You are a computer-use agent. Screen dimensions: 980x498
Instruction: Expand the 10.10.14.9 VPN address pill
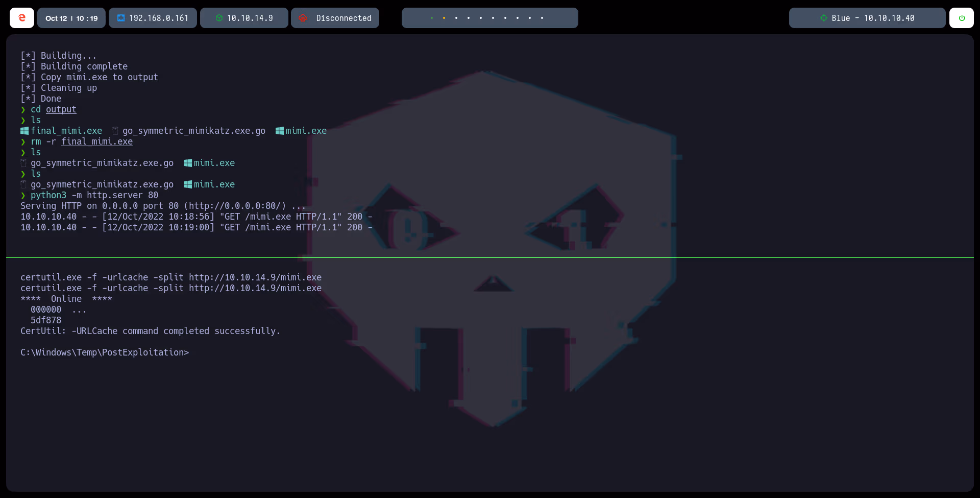(x=243, y=18)
